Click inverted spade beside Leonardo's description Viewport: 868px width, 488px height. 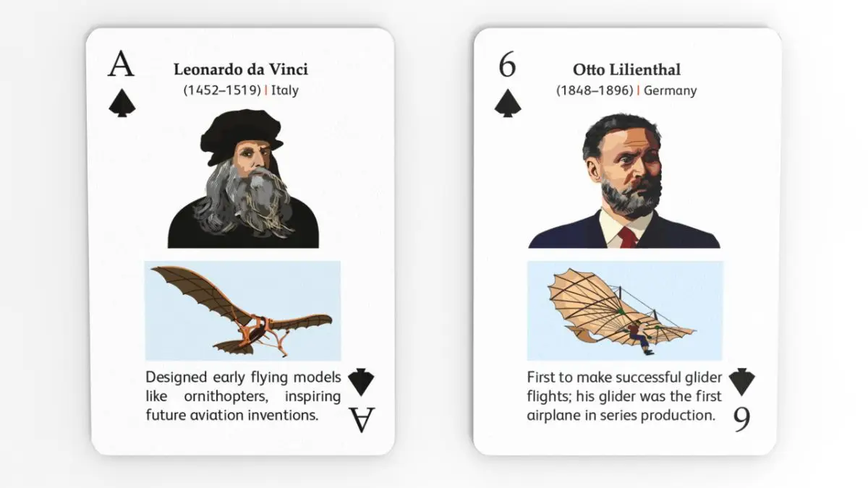[x=361, y=382]
